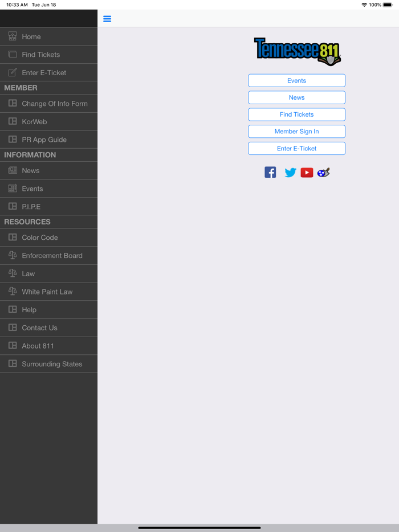Click the ticket icon beside Find Tickets
Image resolution: width=399 pixels, height=532 pixels.
(13, 54)
